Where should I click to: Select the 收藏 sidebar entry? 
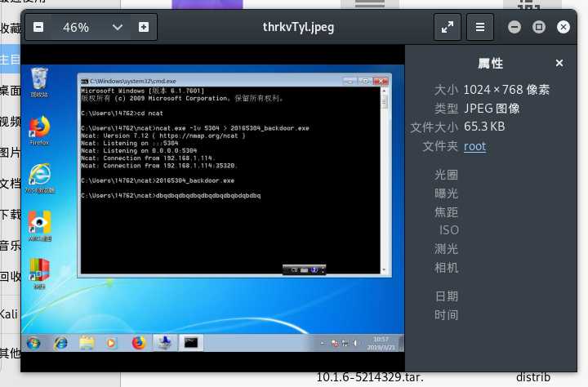point(10,28)
